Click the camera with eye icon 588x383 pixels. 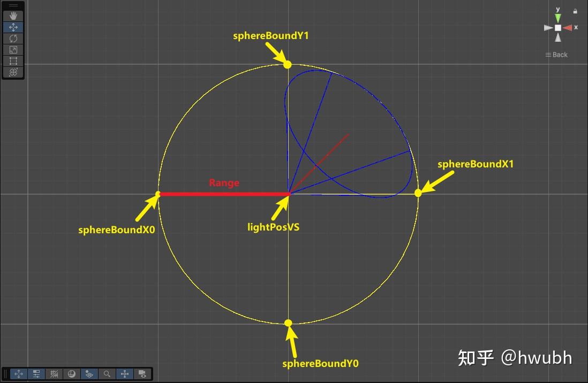pyautogui.click(x=142, y=373)
